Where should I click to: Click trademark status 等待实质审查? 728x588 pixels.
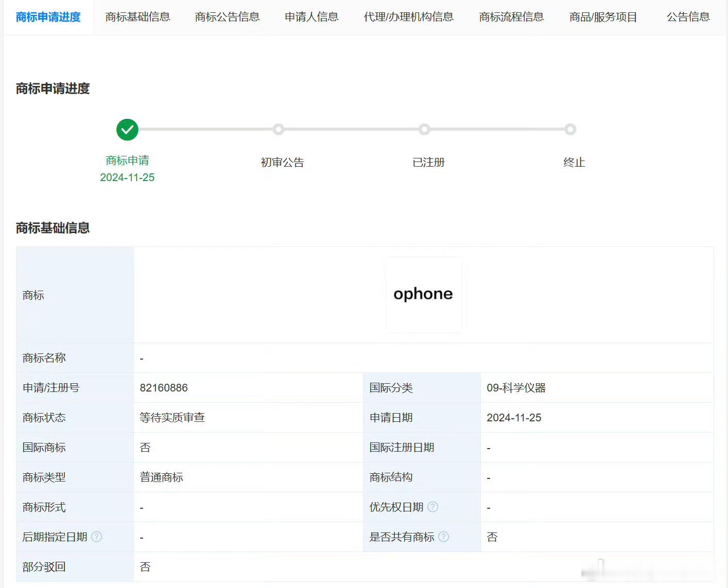click(172, 418)
